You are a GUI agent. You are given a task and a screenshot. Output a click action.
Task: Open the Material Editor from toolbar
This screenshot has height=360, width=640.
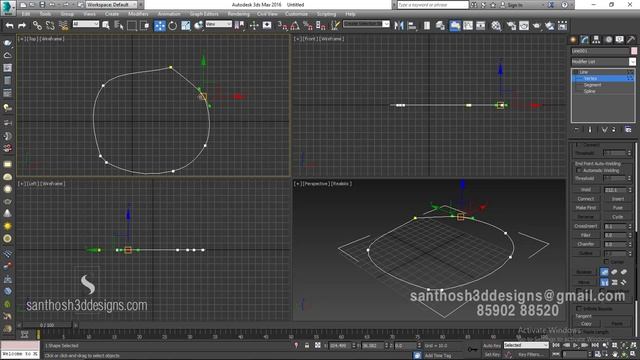tap(496, 26)
